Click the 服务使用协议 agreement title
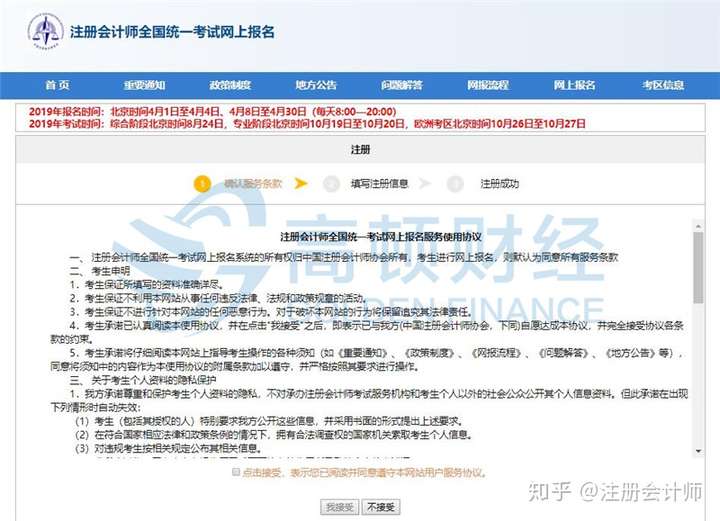Screen dimensions: 720x521 pos(381,236)
